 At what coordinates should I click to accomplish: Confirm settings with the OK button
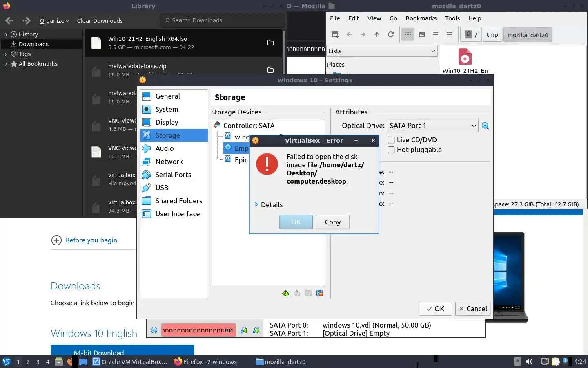tap(435, 309)
